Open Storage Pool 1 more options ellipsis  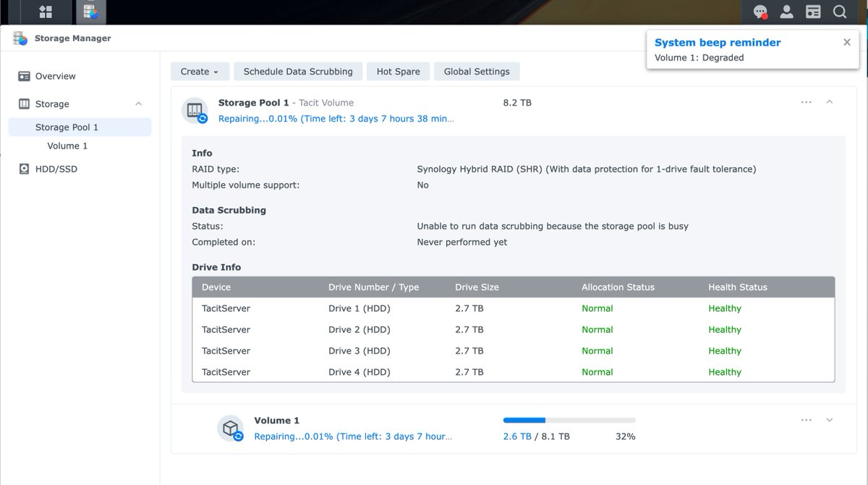(807, 102)
